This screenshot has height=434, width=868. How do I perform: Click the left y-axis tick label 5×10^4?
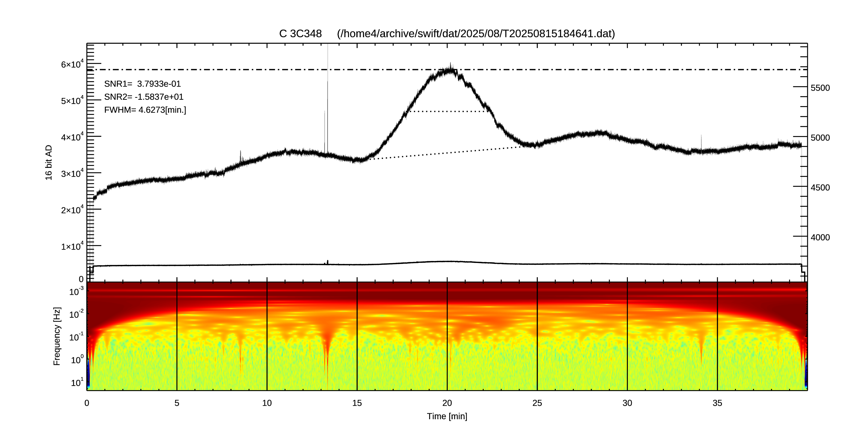click(x=72, y=100)
